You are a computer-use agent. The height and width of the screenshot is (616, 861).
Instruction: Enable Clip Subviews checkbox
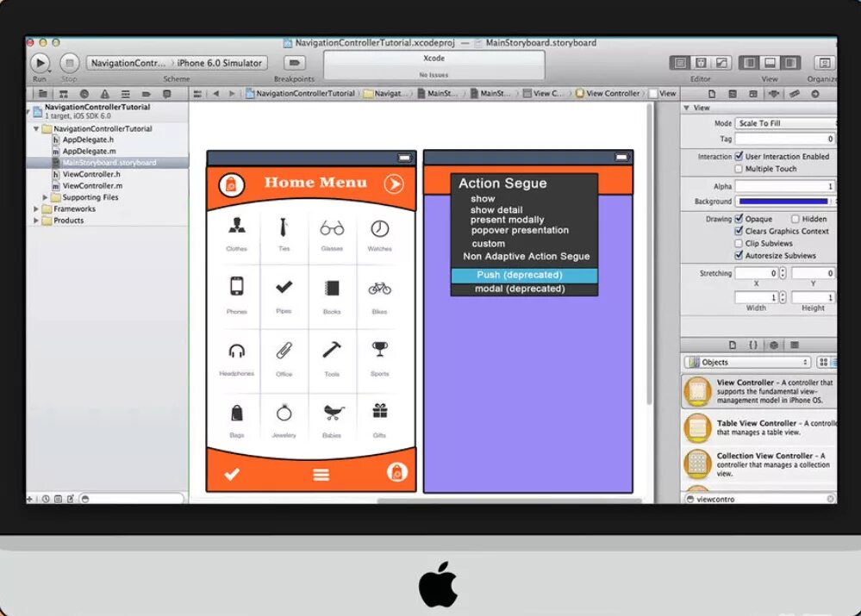click(739, 243)
